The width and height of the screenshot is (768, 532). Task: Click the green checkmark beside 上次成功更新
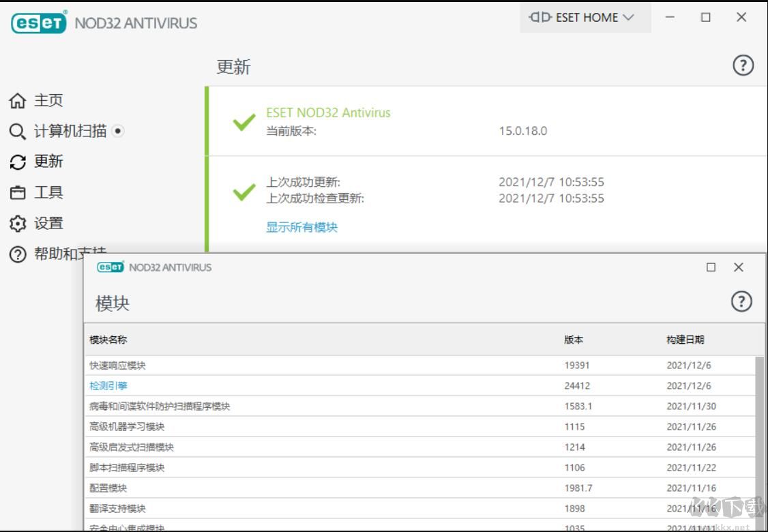[x=242, y=193]
